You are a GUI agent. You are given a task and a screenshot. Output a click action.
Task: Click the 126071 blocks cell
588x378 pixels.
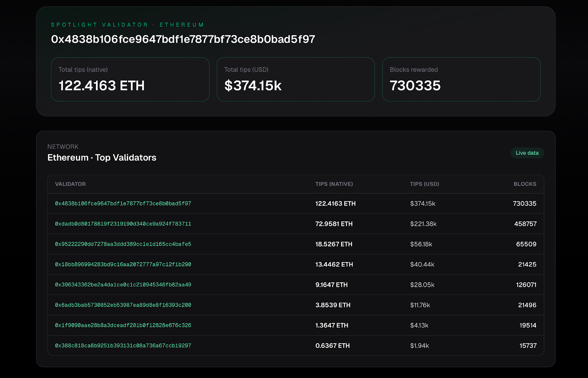[526, 285]
